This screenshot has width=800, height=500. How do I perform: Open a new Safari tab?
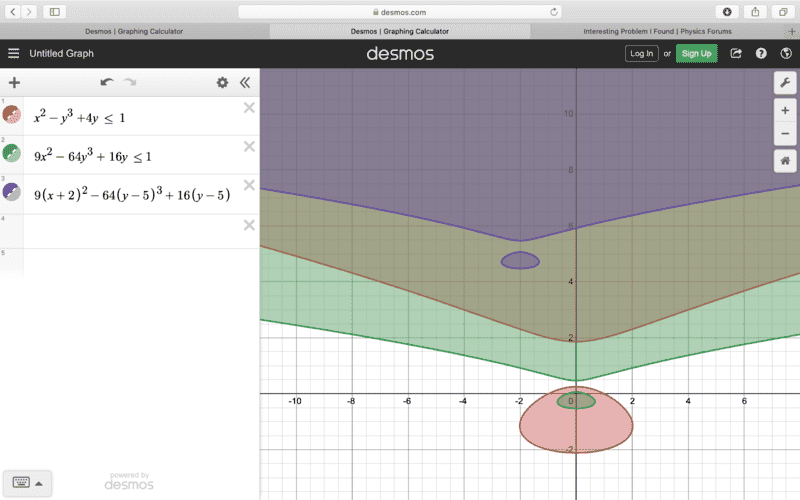(x=792, y=31)
